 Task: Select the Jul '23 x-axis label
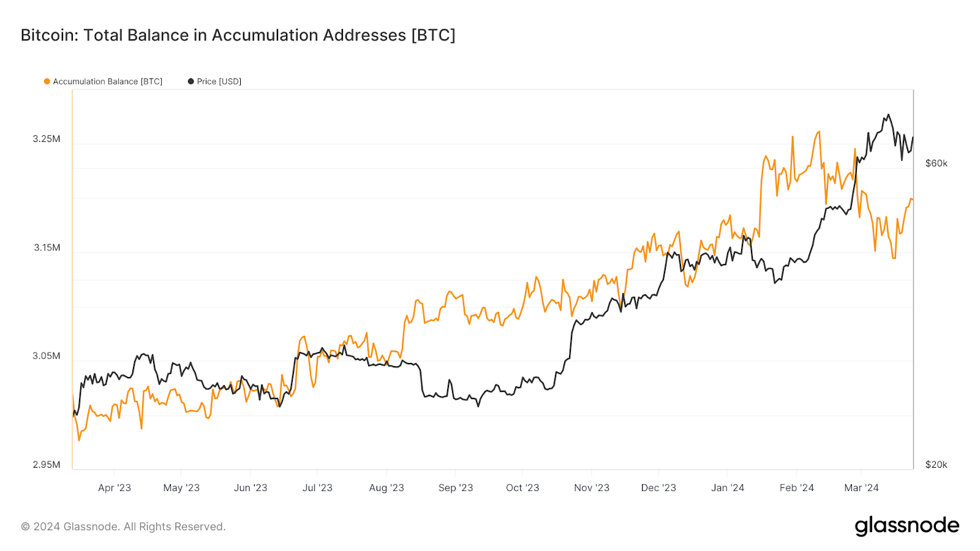click(x=317, y=488)
